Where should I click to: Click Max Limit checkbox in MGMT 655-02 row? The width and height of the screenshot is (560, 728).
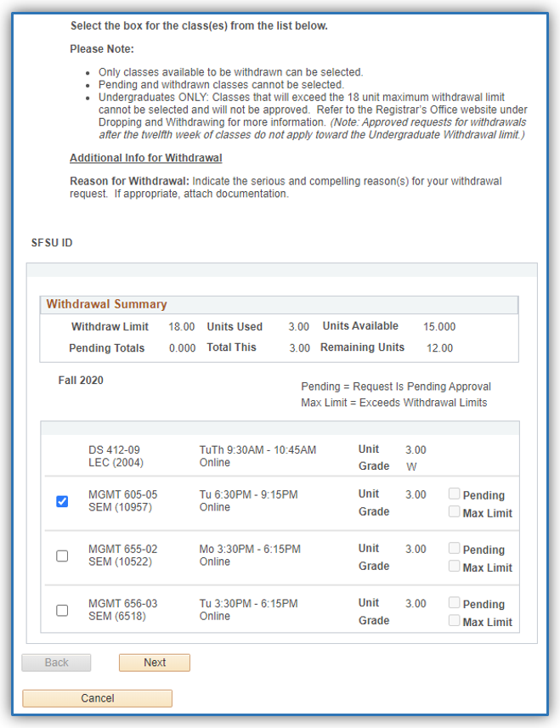click(x=454, y=566)
